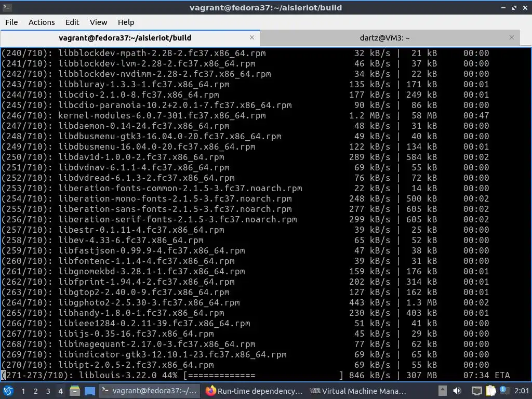This screenshot has height=399, width=532.
Task: Switch to workspace 4
Action: (x=60, y=391)
